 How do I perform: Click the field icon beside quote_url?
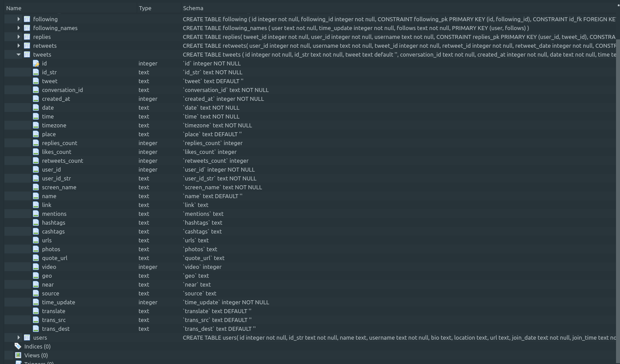click(36, 258)
